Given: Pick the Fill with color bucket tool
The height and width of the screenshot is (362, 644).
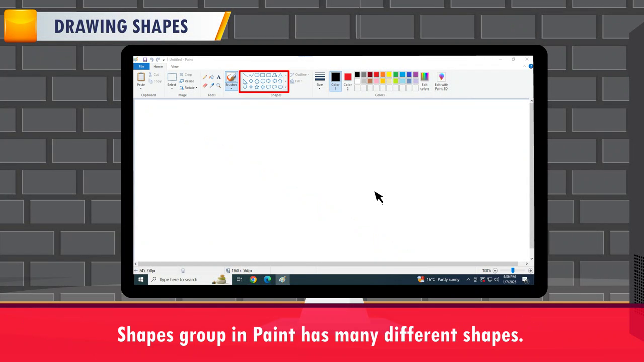Looking at the screenshot, I should [x=212, y=77].
